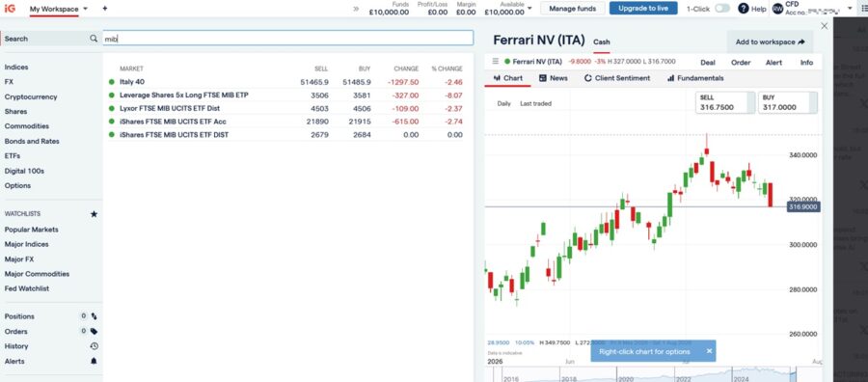Open the Major Indices watchlist
This screenshot has height=382, width=868.
click(x=27, y=244)
